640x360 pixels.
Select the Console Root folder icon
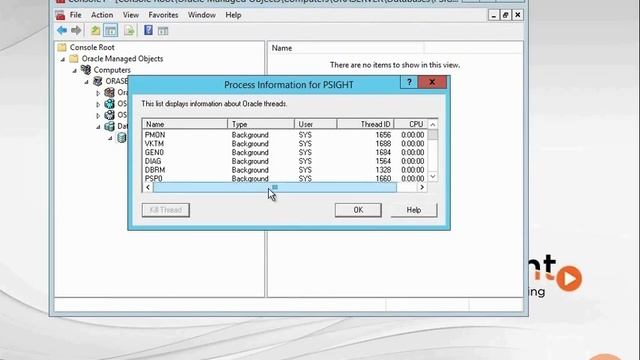[62, 47]
